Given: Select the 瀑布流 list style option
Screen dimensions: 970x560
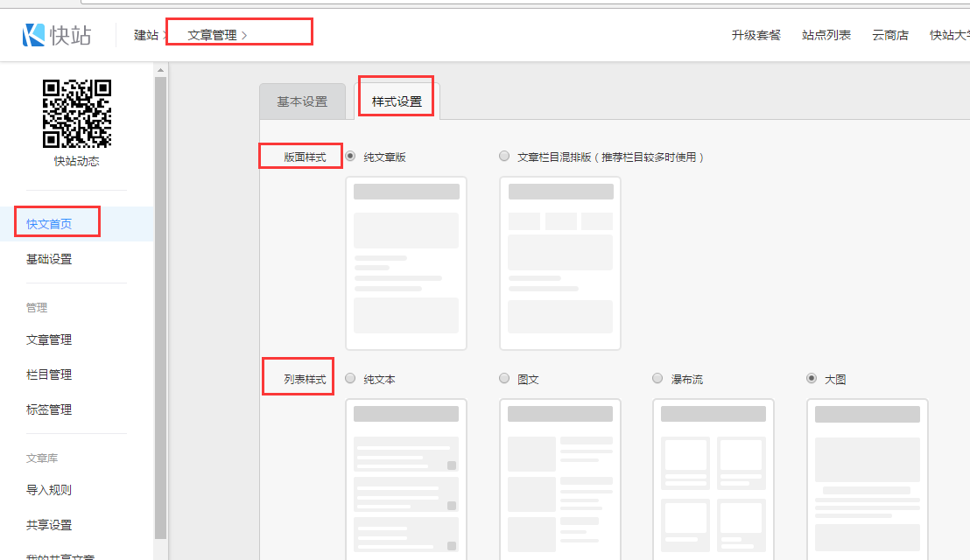Looking at the screenshot, I should 657,379.
